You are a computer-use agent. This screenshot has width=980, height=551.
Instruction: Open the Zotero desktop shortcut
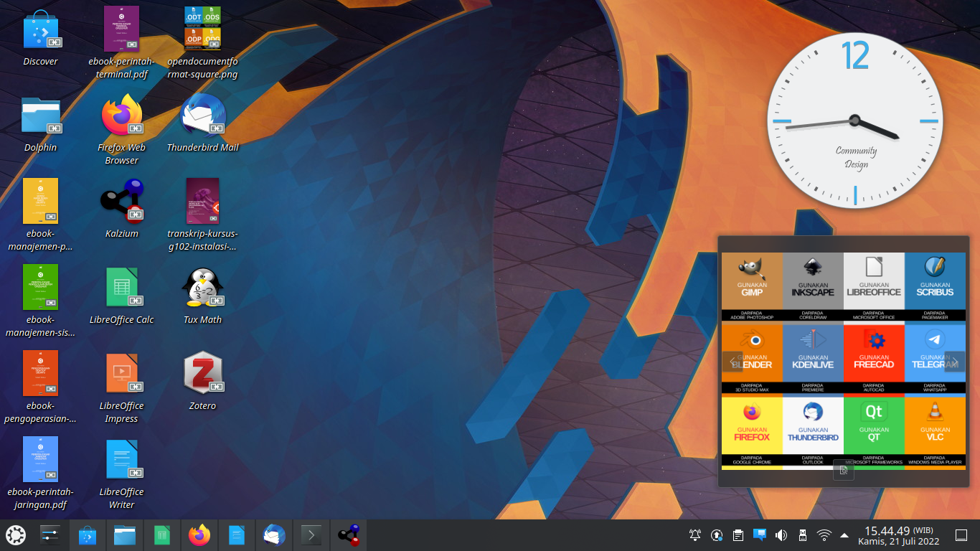pos(202,380)
